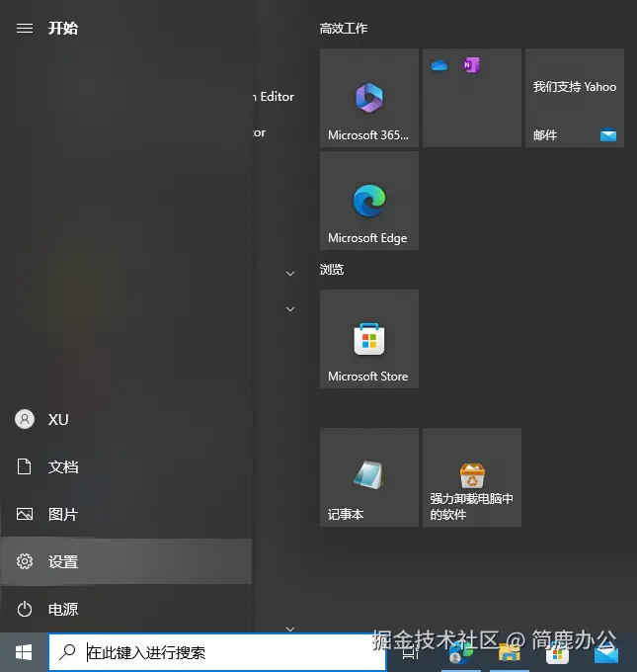The image size is (637, 672).
Task: Open OneNote icon in folder tile
Action: pos(471,65)
